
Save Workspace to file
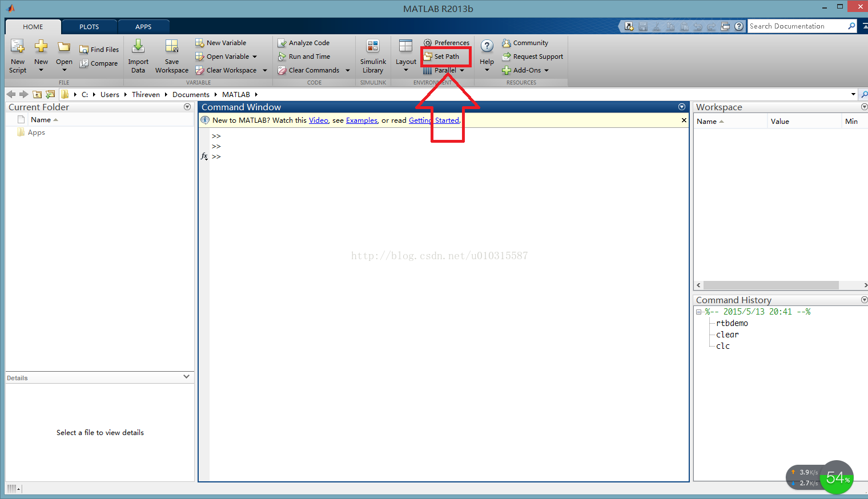click(172, 56)
